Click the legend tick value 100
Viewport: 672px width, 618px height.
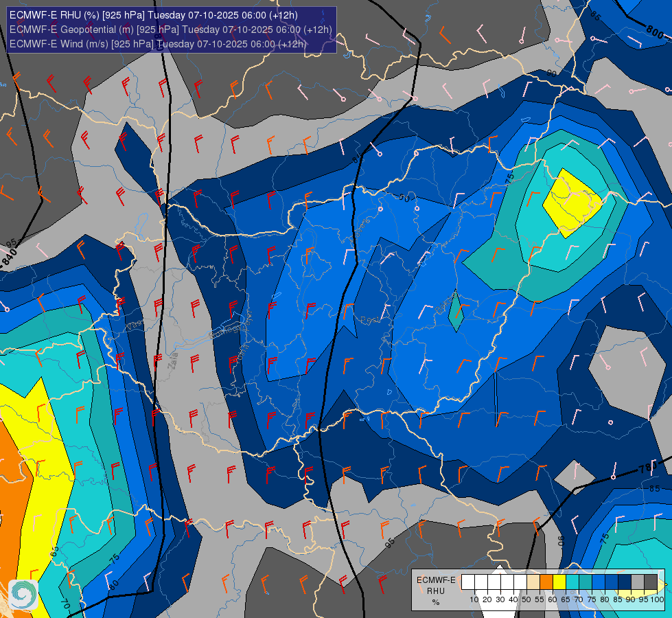pos(657,599)
